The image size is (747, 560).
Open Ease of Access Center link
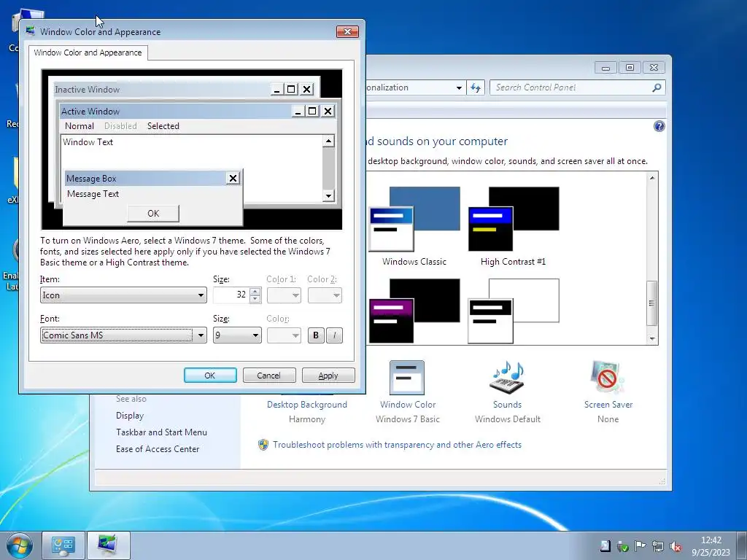(158, 449)
